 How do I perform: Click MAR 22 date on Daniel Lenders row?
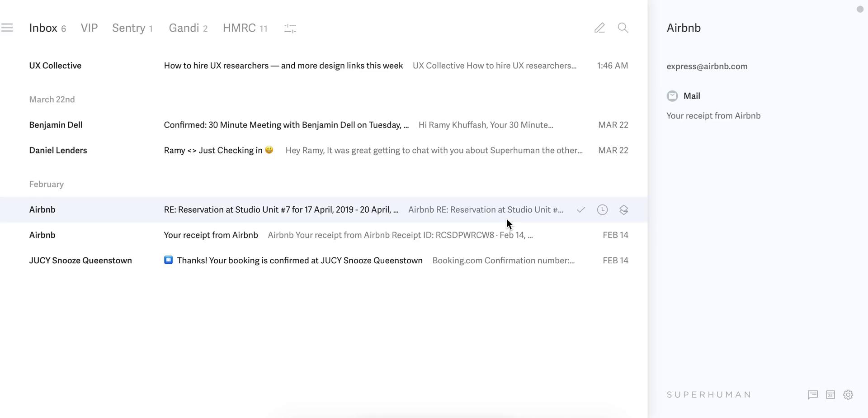click(x=613, y=150)
